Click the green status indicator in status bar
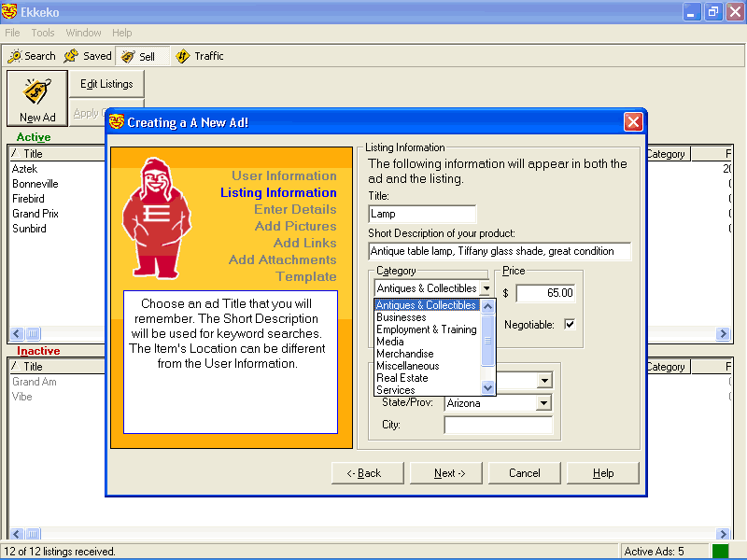Viewport: 747px width, 560px height. pyautogui.click(x=720, y=552)
